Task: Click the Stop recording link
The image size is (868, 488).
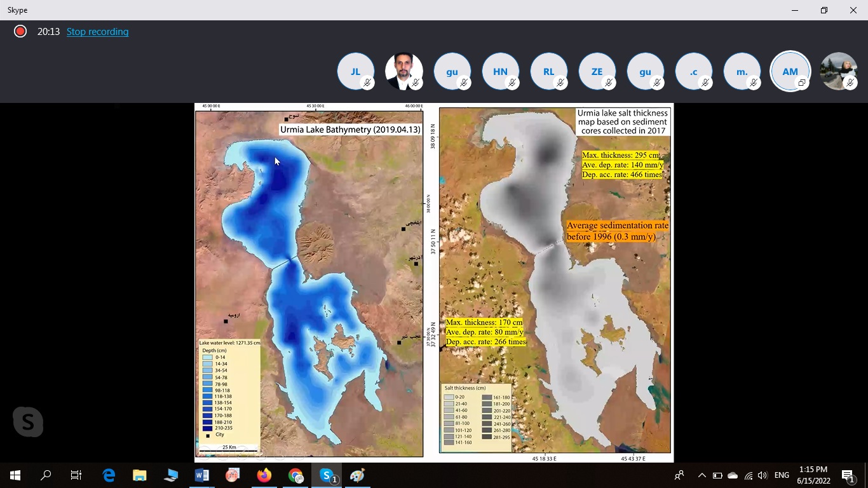Action: click(x=97, y=32)
